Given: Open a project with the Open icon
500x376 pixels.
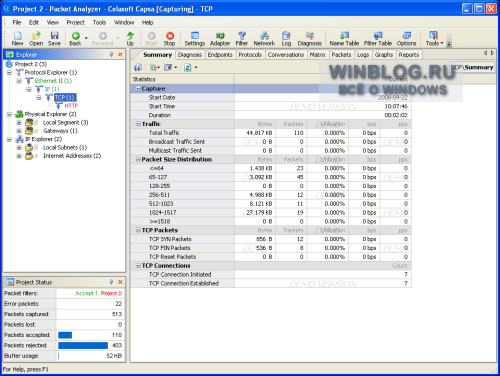Looking at the screenshot, I should (x=36, y=39).
